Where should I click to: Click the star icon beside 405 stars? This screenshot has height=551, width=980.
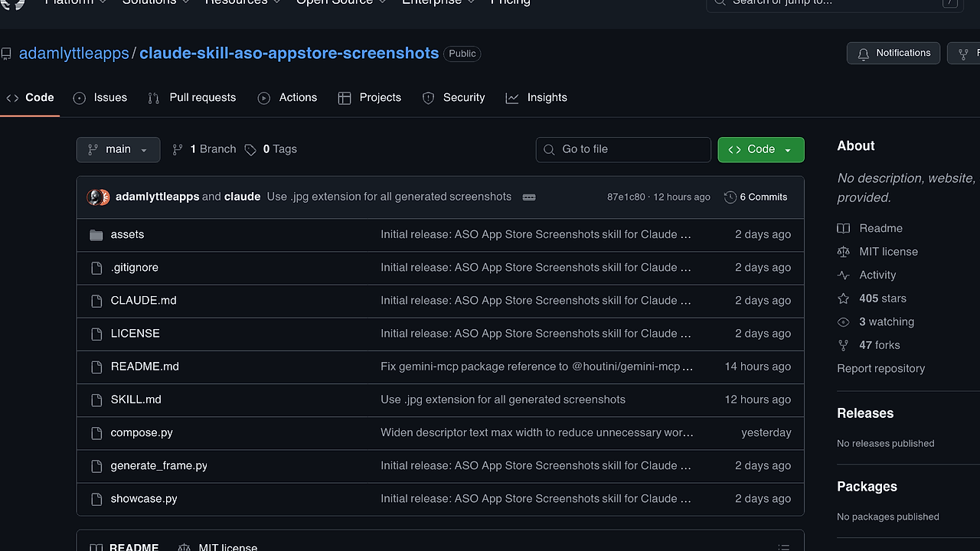[844, 298]
